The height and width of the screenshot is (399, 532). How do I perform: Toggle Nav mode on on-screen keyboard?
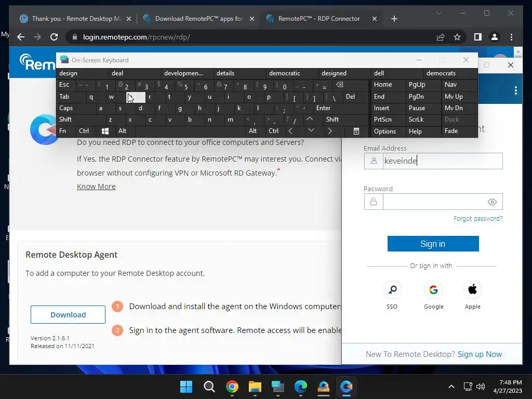click(459, 85)
